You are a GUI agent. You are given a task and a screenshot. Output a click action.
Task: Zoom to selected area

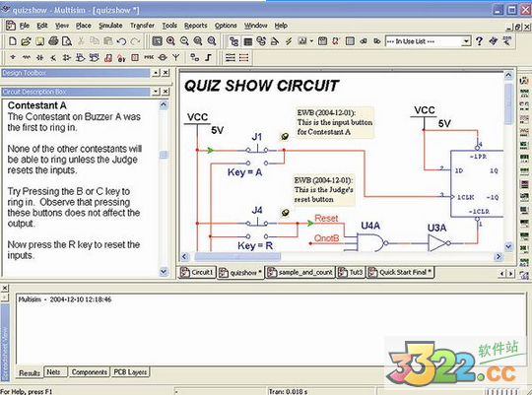coord(198,41)
